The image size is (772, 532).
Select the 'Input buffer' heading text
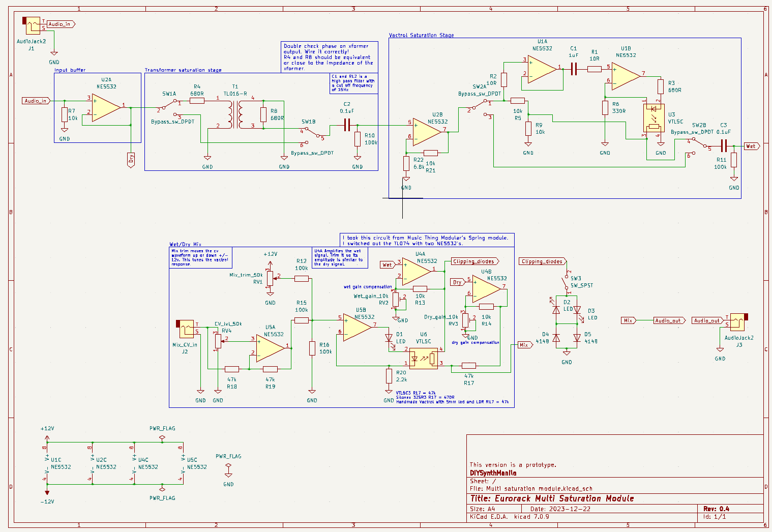click(x=70, y=70)
